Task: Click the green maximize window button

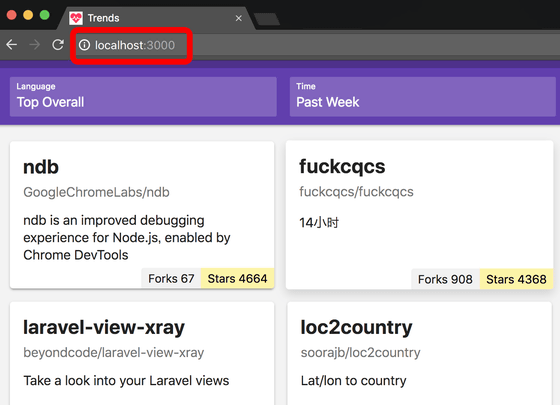Action: click(45, 15)
